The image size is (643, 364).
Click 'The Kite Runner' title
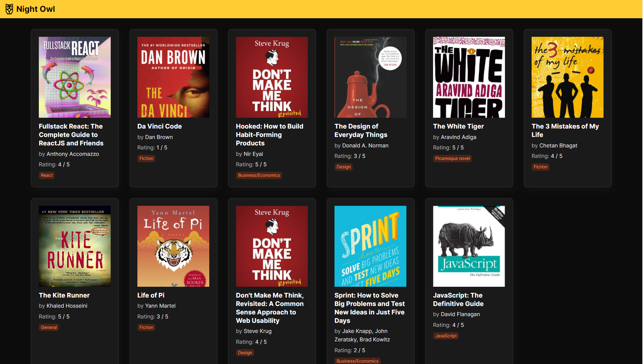64,295
